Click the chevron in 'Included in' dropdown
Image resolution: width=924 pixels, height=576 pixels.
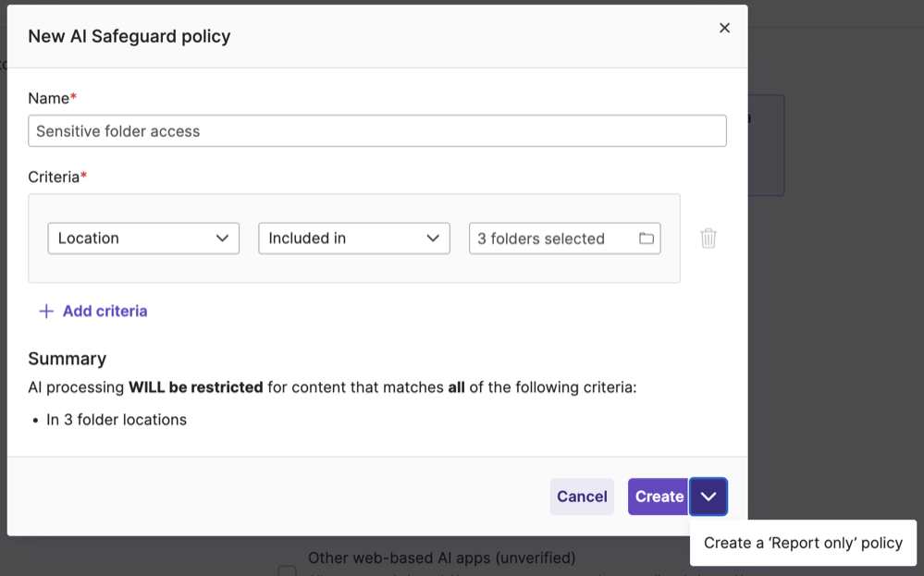pyautogui.click(x=433, y=239)
